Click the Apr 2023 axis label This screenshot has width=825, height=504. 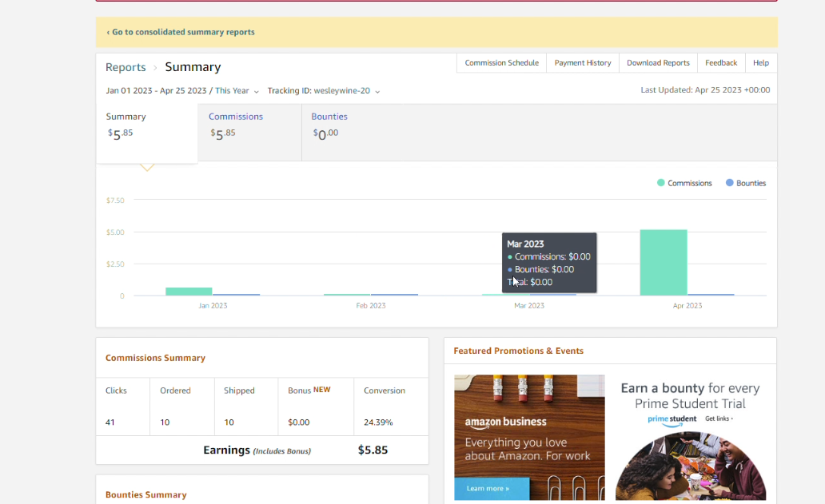point(687,305)
